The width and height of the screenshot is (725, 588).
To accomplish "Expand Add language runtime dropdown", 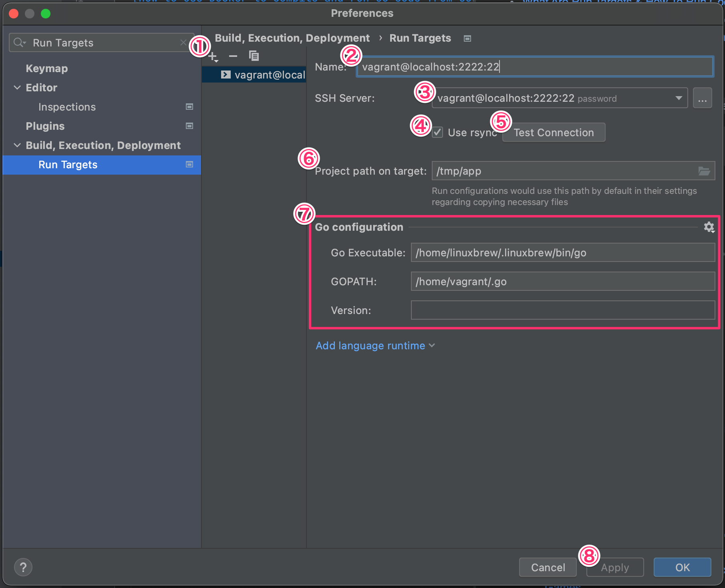I will tap(375, 346).
